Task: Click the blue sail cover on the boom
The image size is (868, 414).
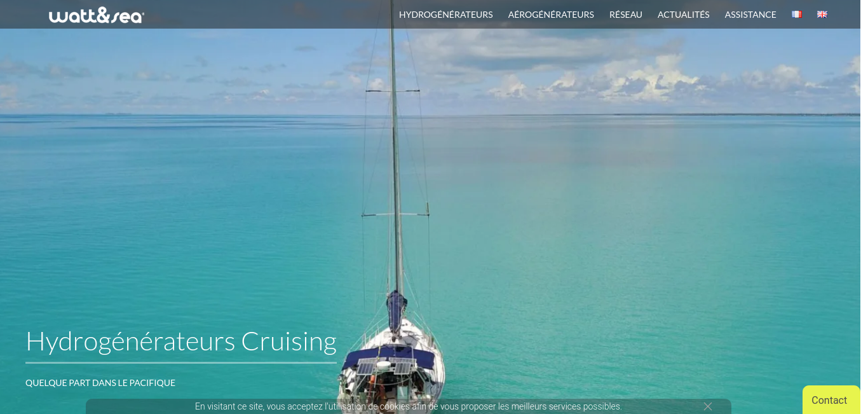Action: [397, 310]
